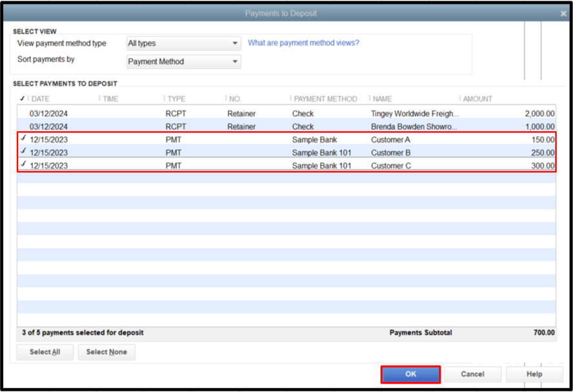Click 'Retainer' in the Brenda Bowden row

click(242, 127)
